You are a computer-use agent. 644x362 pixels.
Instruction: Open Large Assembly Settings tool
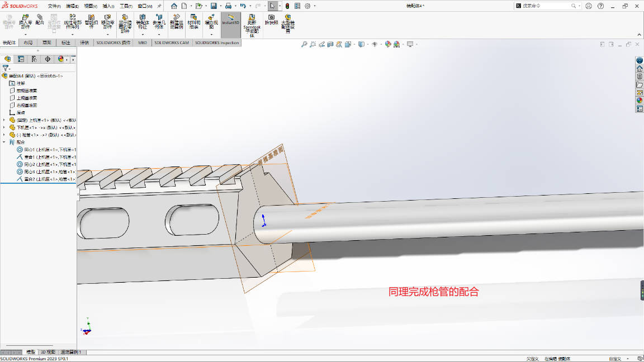tap(288, 23)
